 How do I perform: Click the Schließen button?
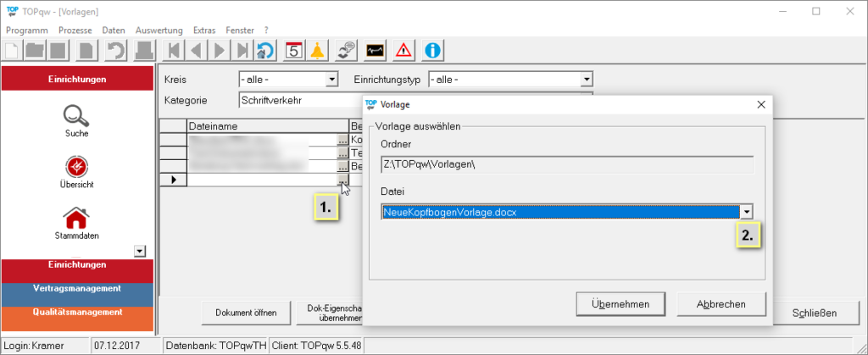pos(814,313)
